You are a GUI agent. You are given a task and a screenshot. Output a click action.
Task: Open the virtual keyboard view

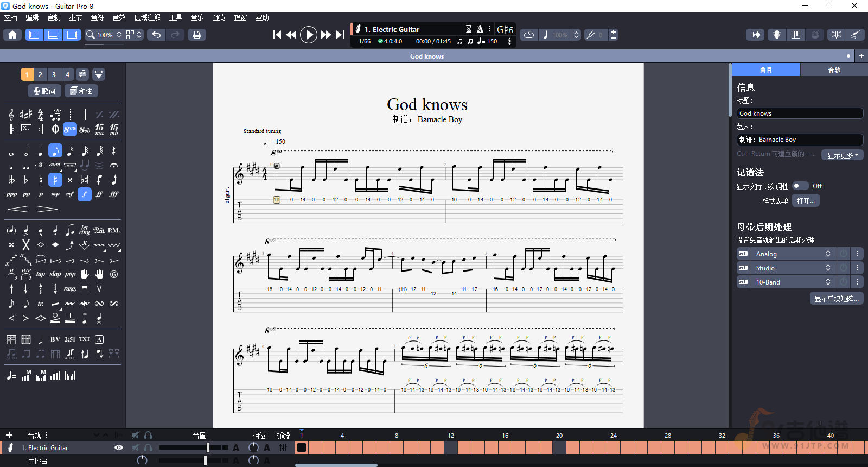(x=796, y=35)
